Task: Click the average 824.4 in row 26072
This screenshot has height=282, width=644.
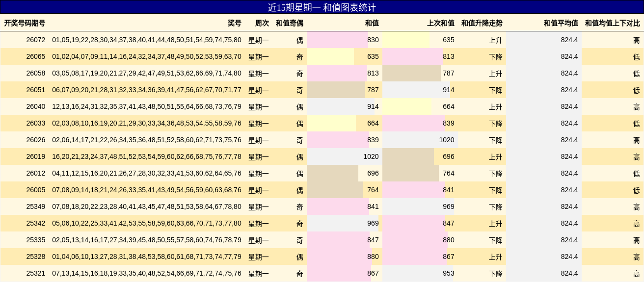Action: [x=569, y=40]
